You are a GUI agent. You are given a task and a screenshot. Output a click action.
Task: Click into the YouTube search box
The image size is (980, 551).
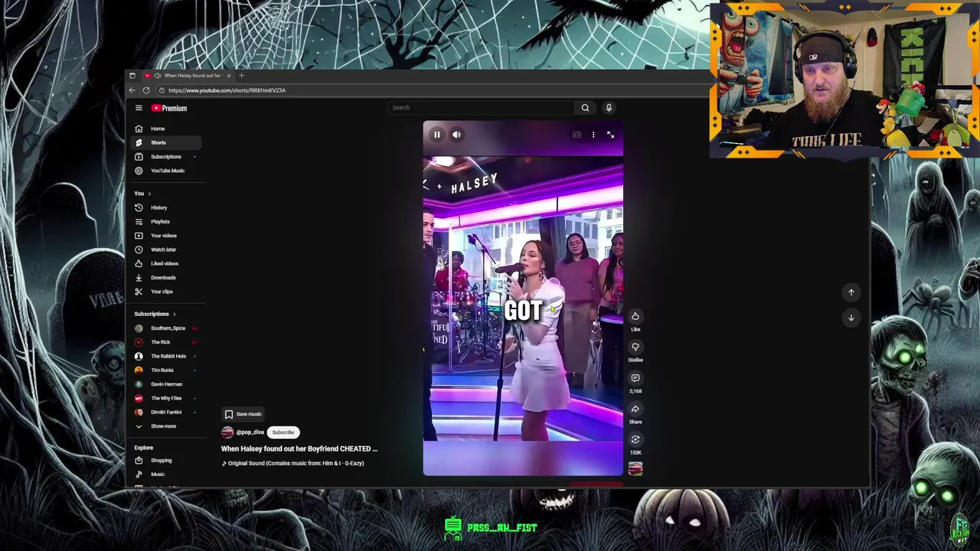click(x=481, y=108)
